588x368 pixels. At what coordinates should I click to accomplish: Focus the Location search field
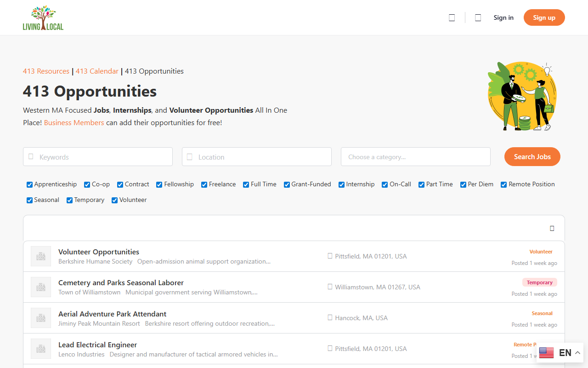pos(257,157)
